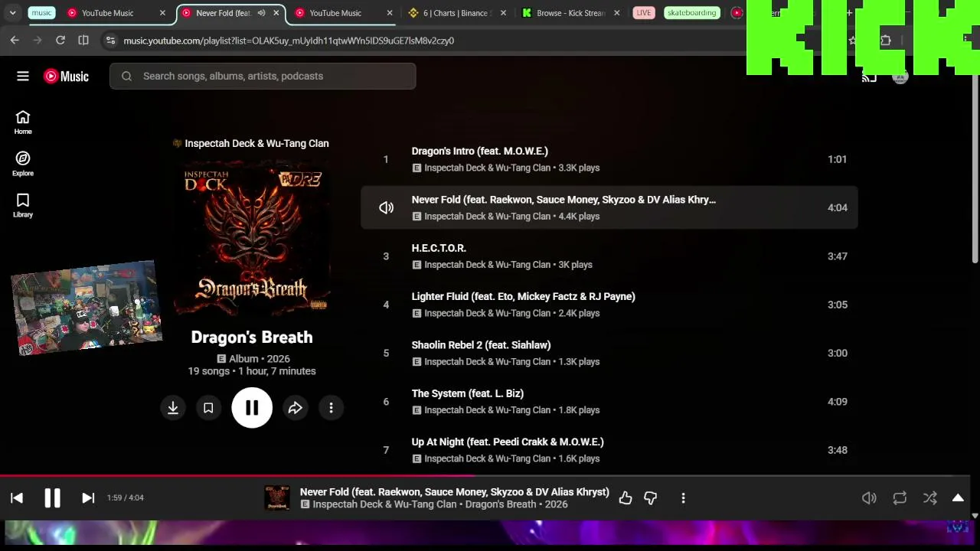Play "The System (feat. L. Biz)"
Screen dimensions: 980x551
(468, 393)
